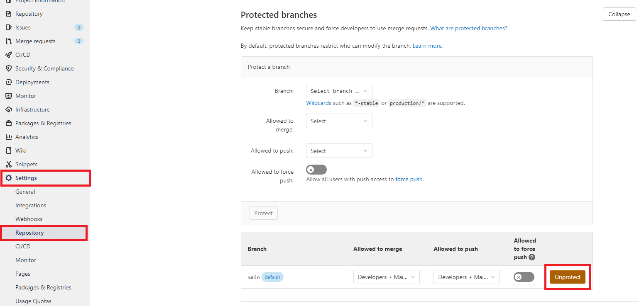This screenshot has height=306, width=644.
Task: Open 'What are protected branches?' link
Action: pyautogui.click(x=469, y=29)
